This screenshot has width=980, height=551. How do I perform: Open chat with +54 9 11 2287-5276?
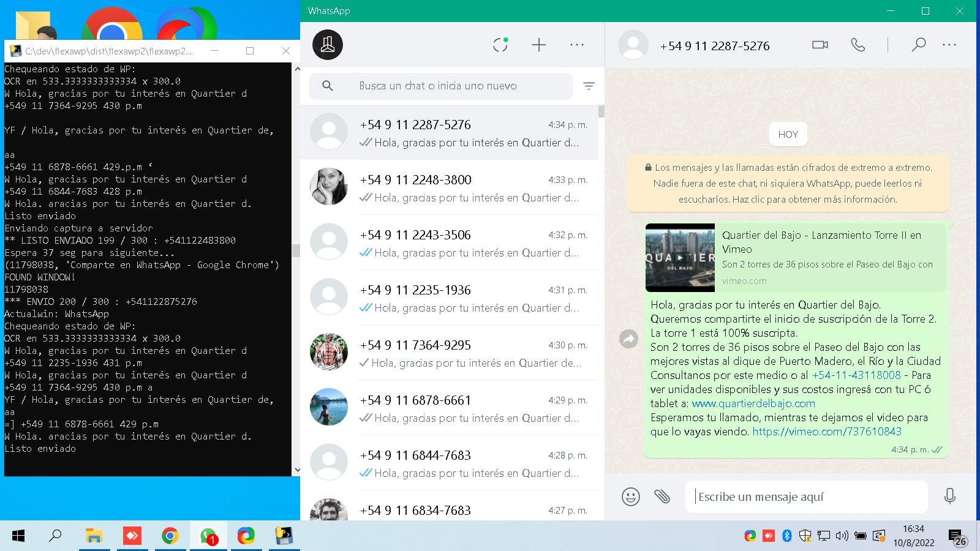click(449, 133)
